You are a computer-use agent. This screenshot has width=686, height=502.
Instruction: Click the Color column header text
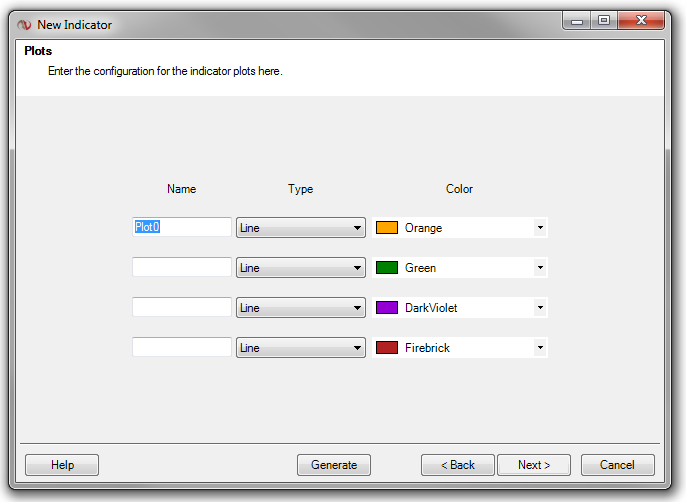coord(459,189)
